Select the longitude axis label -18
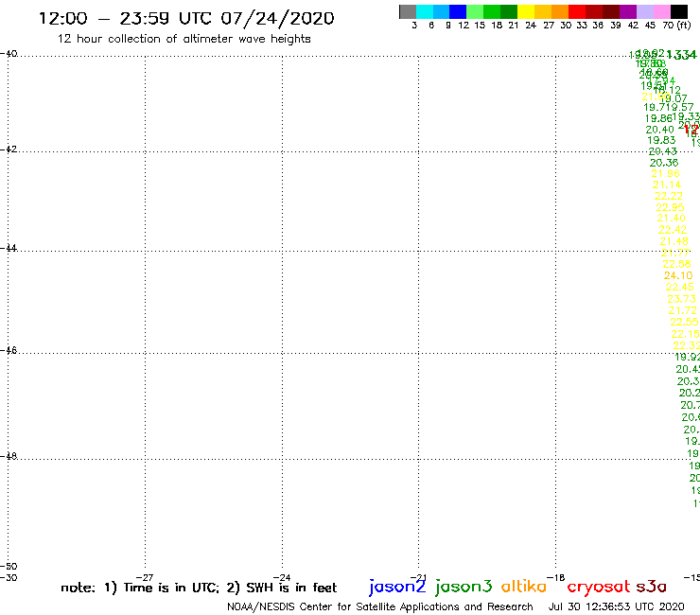 point(556,577)
